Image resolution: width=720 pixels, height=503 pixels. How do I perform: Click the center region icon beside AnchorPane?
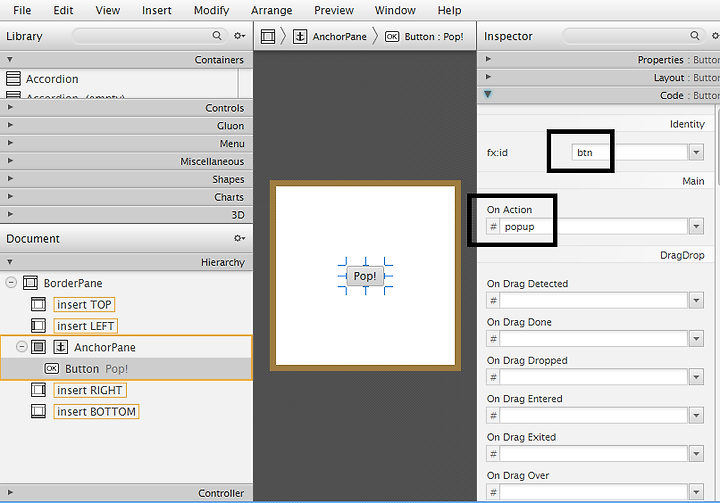[x=39, y=347]
